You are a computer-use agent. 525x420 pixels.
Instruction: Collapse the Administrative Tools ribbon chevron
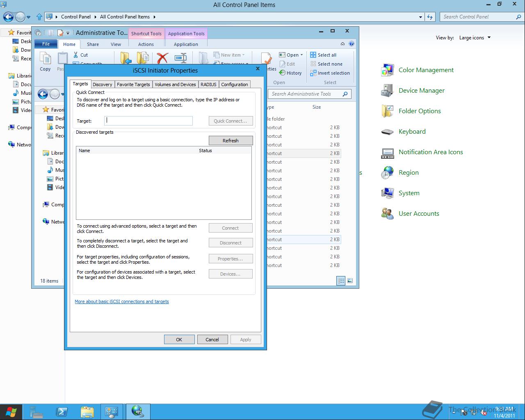click(x=342, y=43)
